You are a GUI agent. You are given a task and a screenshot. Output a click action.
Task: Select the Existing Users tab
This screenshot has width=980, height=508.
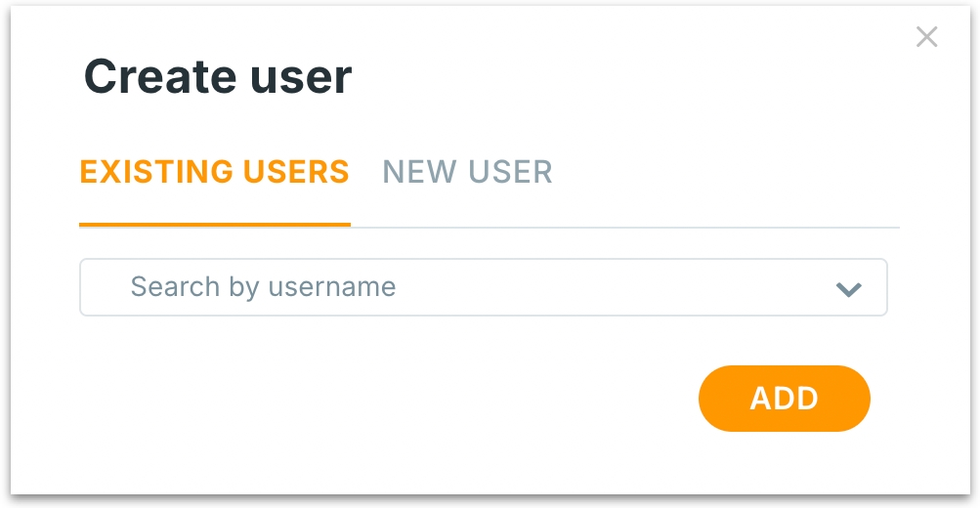point(214,173)
